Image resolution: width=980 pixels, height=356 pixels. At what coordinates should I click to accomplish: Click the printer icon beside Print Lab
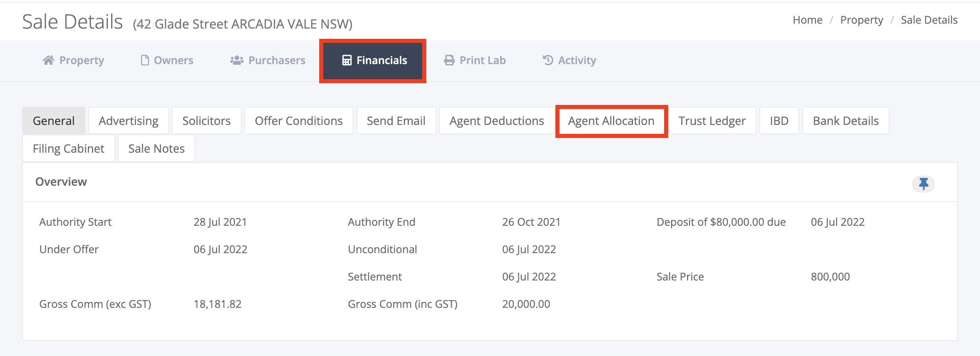tap(449, 60)
